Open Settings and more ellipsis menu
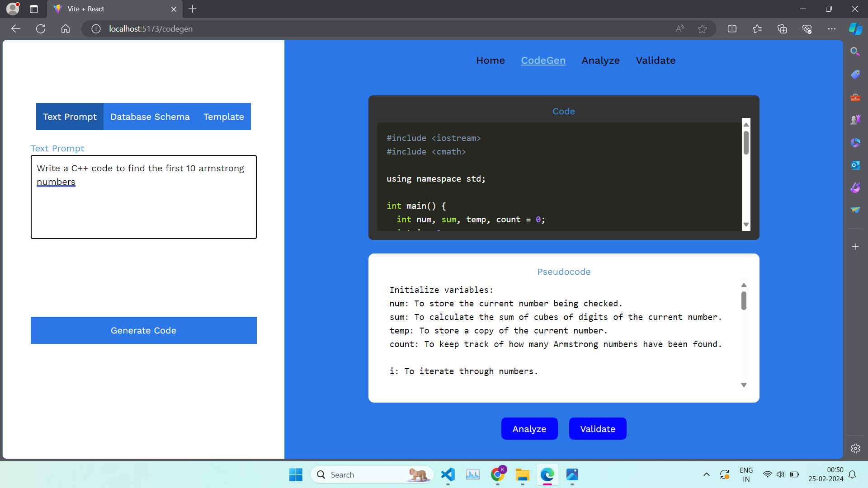Image resolution: width=868 pixels, height=488 pixels. coord(831,29)
